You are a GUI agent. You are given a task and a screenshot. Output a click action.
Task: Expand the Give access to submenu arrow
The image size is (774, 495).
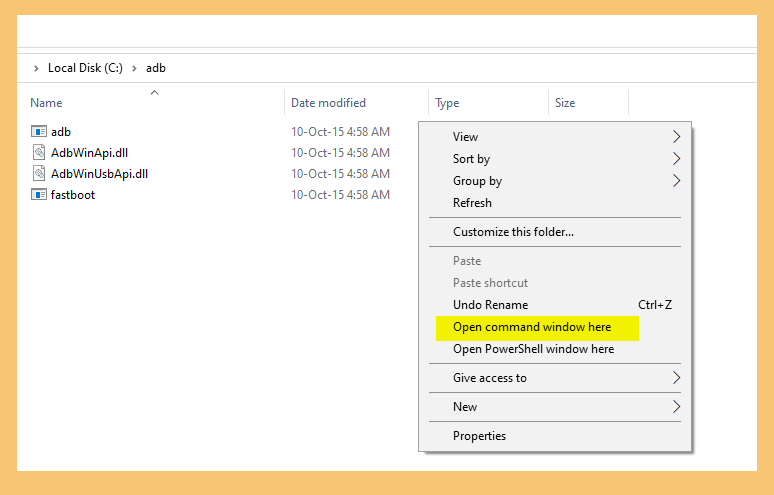pyautogui.click(x=676, y=378)
